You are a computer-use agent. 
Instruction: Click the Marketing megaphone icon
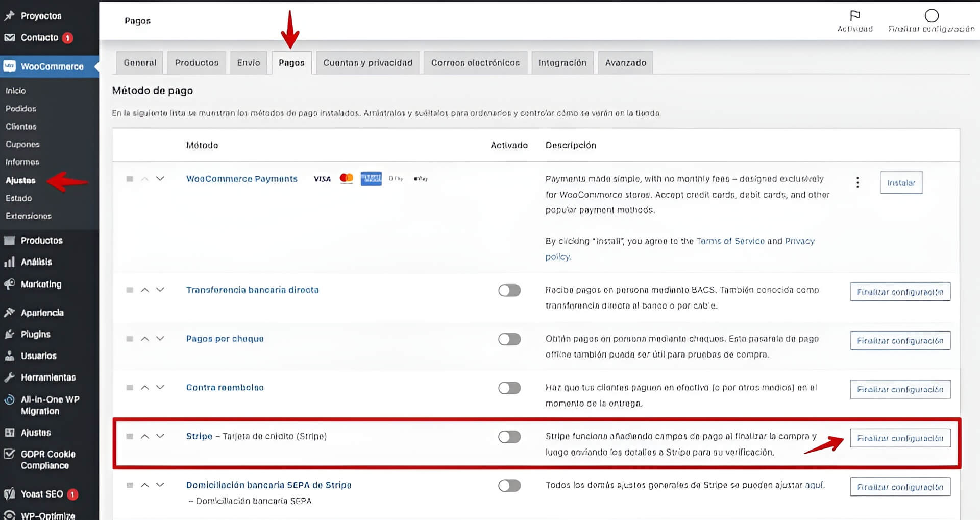click(x=9, y=284)
